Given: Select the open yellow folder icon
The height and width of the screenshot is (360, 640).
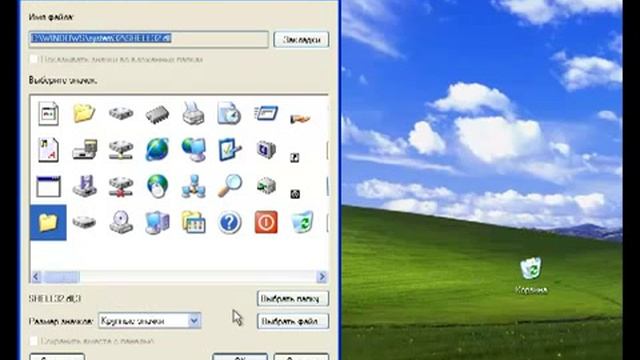Looking at the screenshot, I should click(84, 113).
